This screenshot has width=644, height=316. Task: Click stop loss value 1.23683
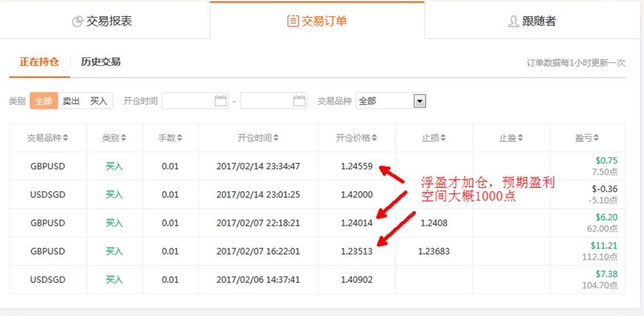[x=434, y=252]
